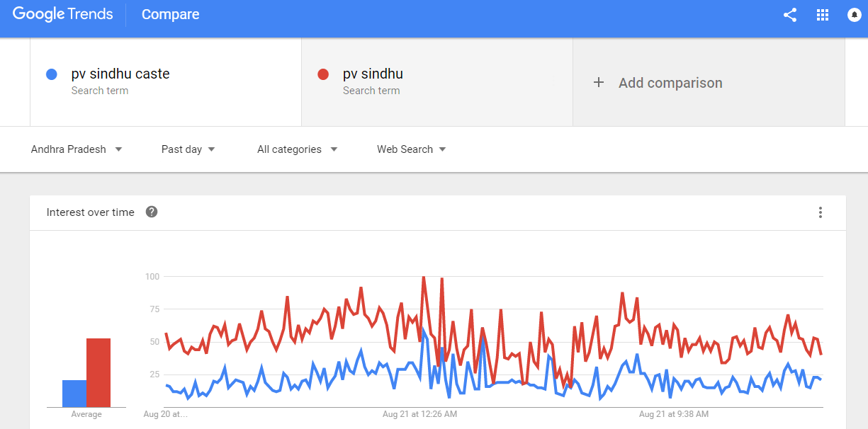Click the Google Trends logo
This screenshot has width=868, height=429.
point(62,14)
